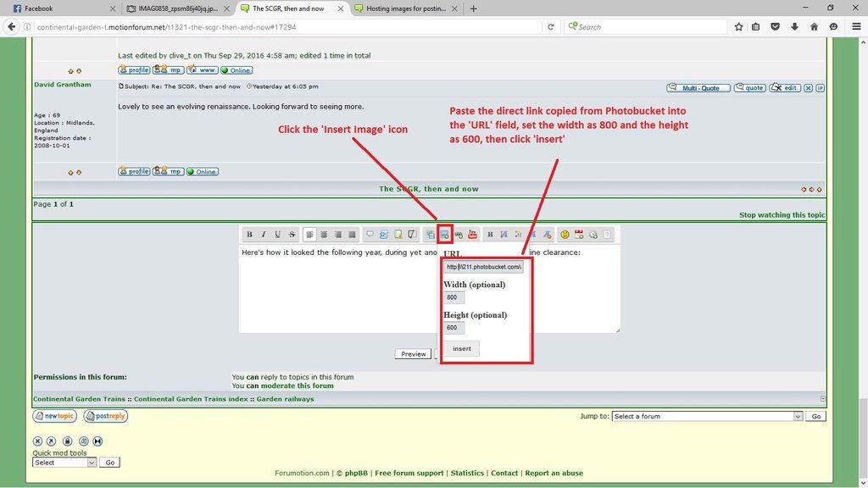The image size is (868, 488).
Task: Click the insert button in image popup
Action: (462, 348)
